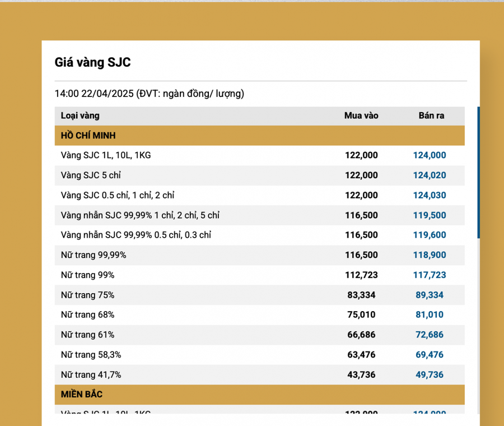Click the 119,600 selling price
The height and width of the screenshot is (426, 504).
coord(430,235)
